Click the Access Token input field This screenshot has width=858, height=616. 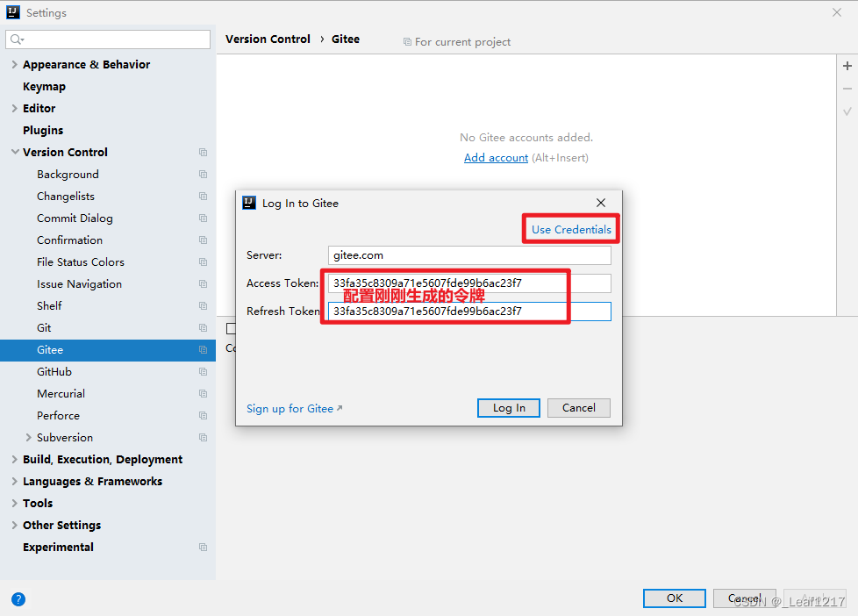(469, 283)
